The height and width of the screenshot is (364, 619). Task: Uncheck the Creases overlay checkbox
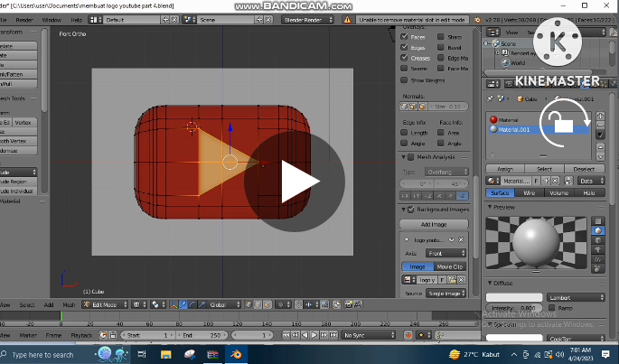tap(404, 58)
